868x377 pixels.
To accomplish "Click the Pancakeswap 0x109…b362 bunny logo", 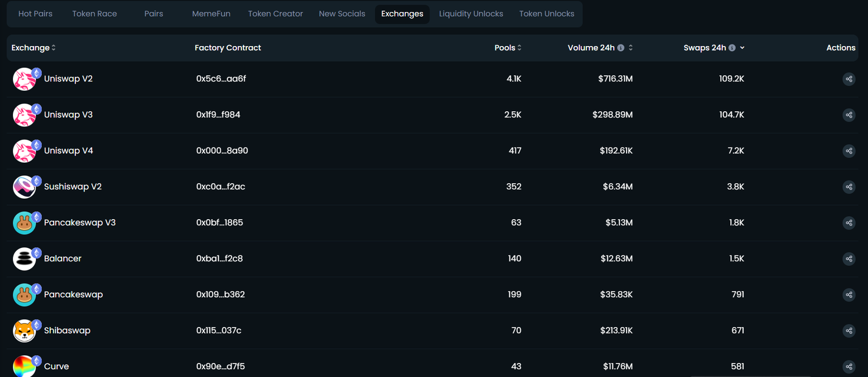I will (24, 295).
